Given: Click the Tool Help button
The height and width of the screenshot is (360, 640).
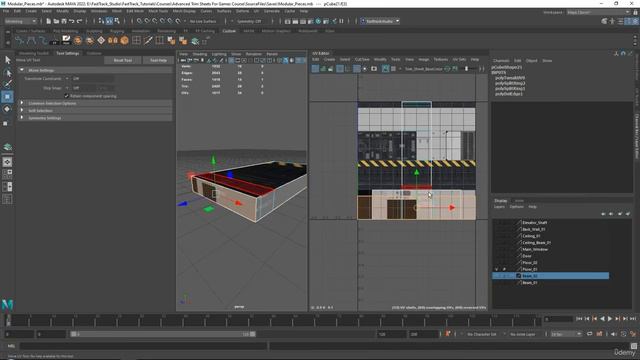Looking at the screenshot, I should pos(158,60).
